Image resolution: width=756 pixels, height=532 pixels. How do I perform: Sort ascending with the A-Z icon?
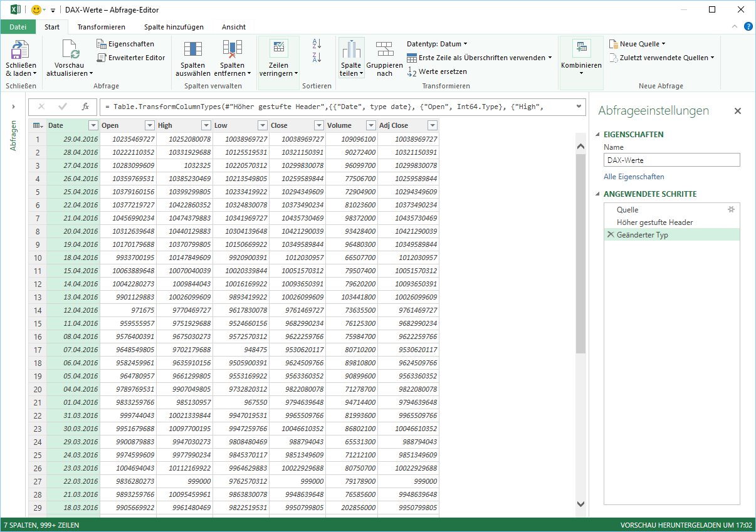(x=317, y=44)
